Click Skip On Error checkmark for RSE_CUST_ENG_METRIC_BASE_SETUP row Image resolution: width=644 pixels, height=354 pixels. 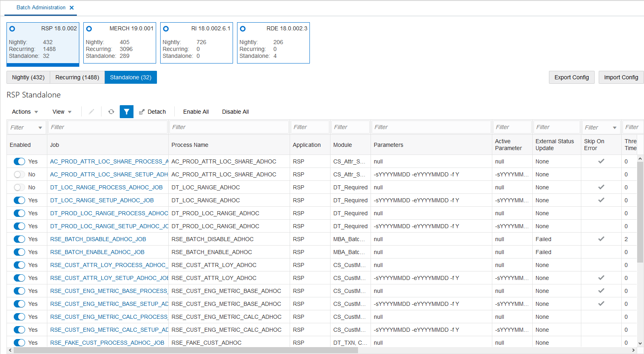[x=601, y=303]
